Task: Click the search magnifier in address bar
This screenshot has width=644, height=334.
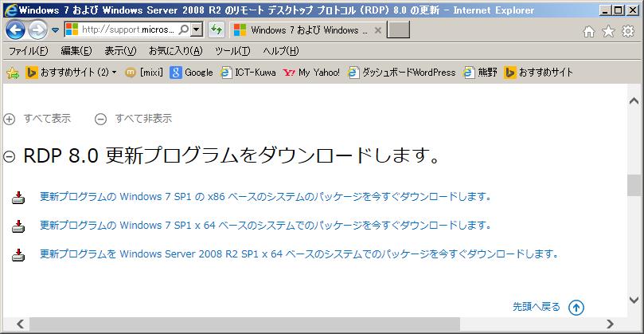Action: (x=185, y=29)
